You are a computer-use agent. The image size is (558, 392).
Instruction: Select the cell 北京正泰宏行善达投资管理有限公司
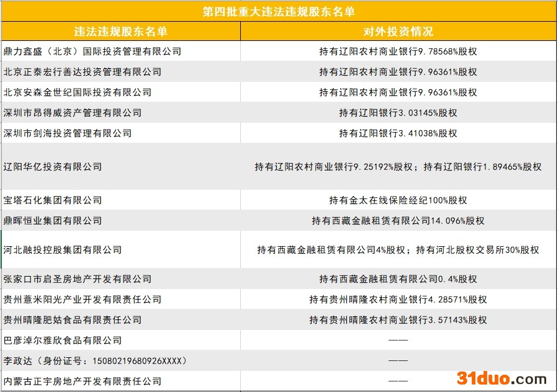pyautogui.click(x=83, y=72)
